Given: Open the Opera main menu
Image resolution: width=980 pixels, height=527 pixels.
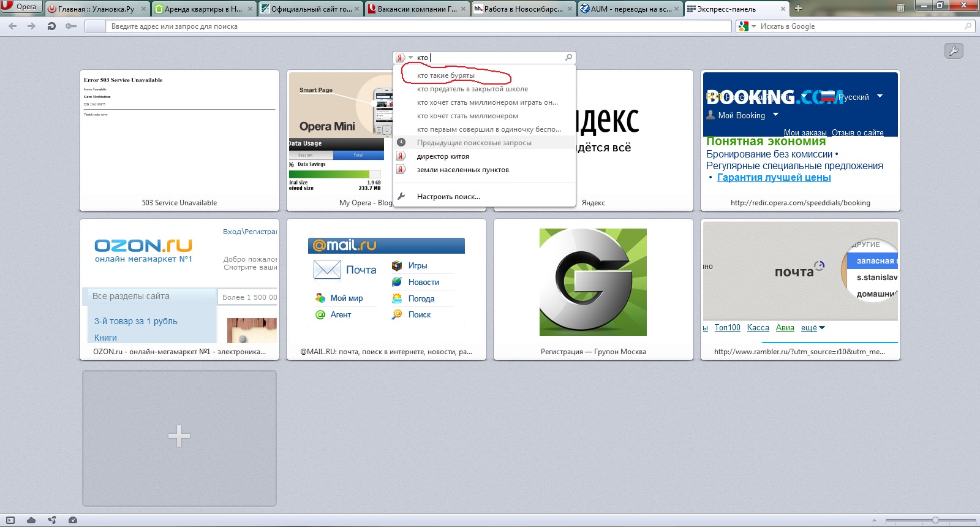Looking at the screenshot, I should click(21, 7).
